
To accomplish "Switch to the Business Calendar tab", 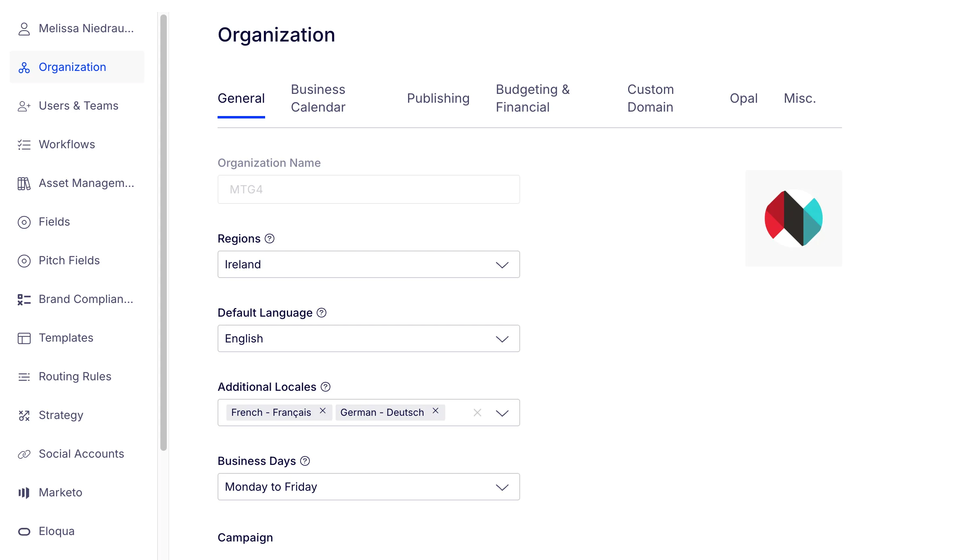I will 318,98.
